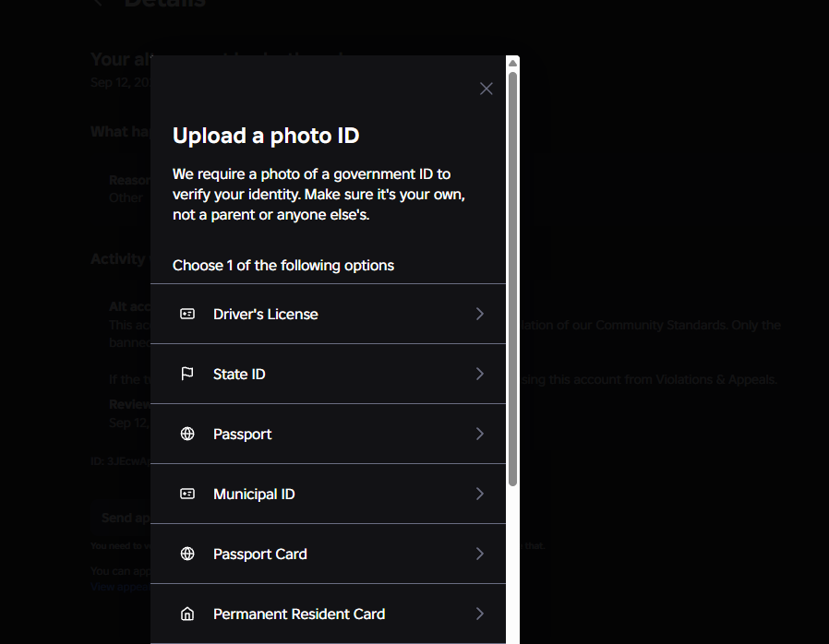
Task: Click the Driver's License card icon
Action: [187, 314]
